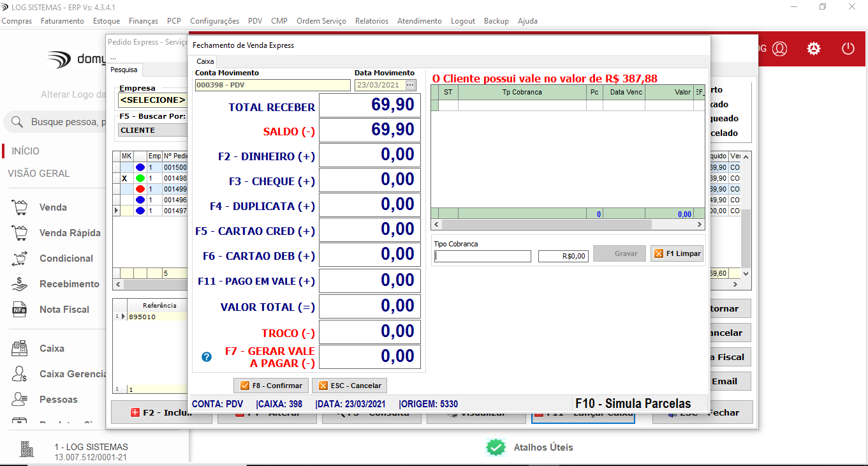Open settings gear icon in red header
Screen dimensions: 868x466
click(x=814, y=49)
